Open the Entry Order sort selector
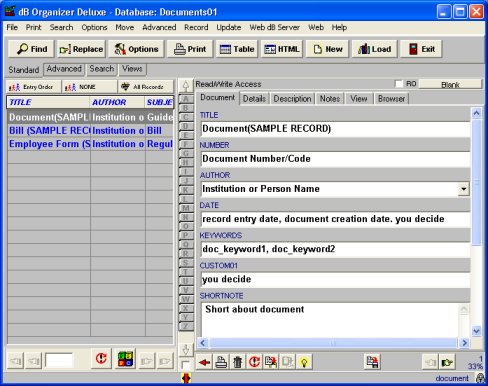 (x=34, y=87)
